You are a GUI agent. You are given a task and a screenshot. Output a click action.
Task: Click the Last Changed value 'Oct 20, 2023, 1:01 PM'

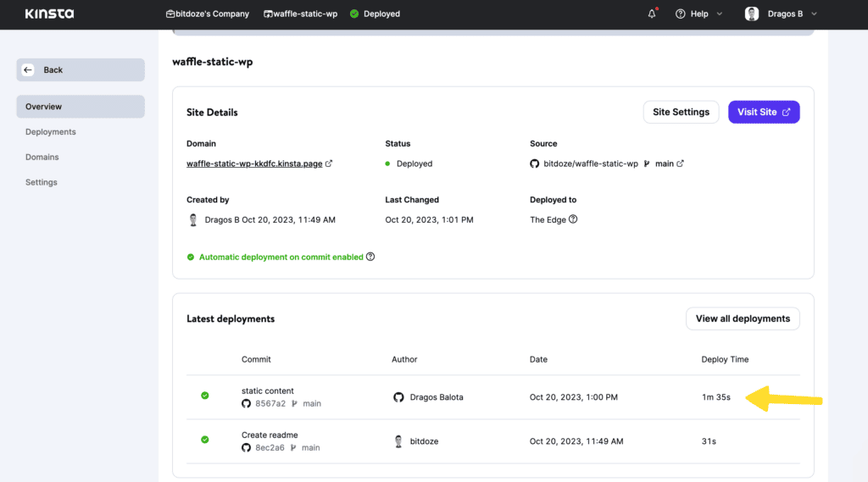tap(429, 219)
